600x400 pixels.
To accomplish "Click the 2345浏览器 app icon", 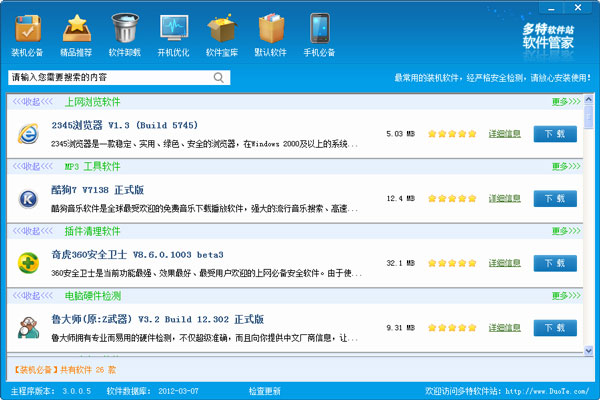I will (28, 134).
